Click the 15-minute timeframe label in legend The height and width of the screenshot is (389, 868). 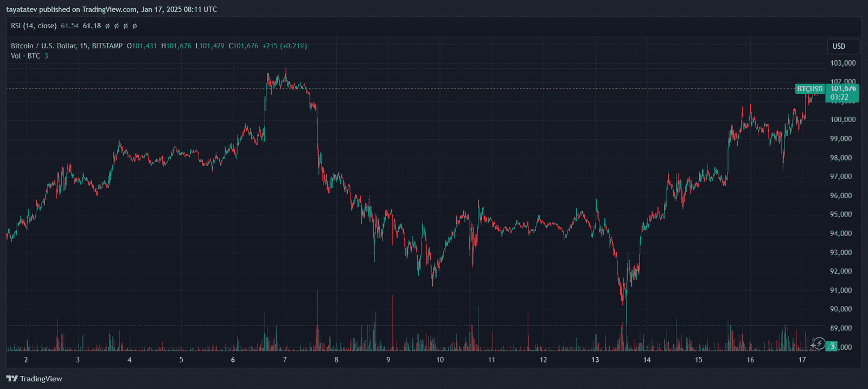click(85, 46)
